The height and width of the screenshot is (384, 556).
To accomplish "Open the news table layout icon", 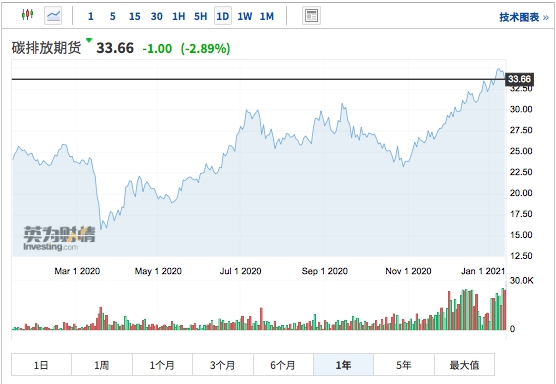I will click(311, 16).
